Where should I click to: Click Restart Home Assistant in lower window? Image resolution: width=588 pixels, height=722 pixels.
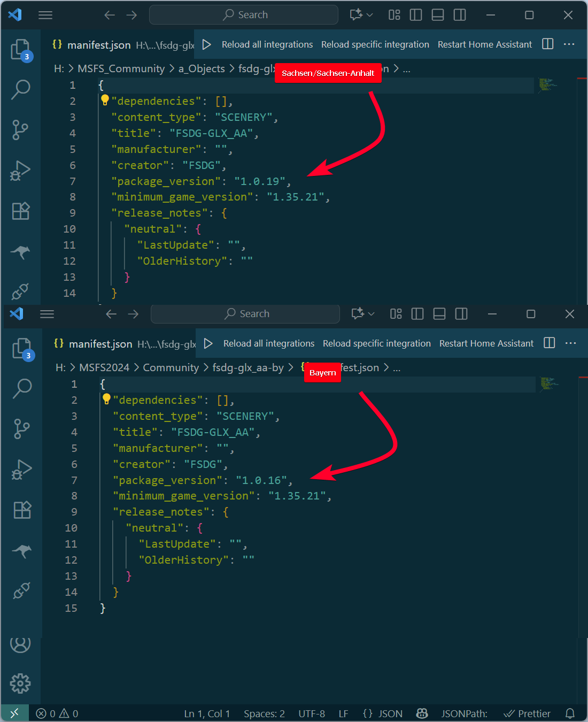point(486,343)
